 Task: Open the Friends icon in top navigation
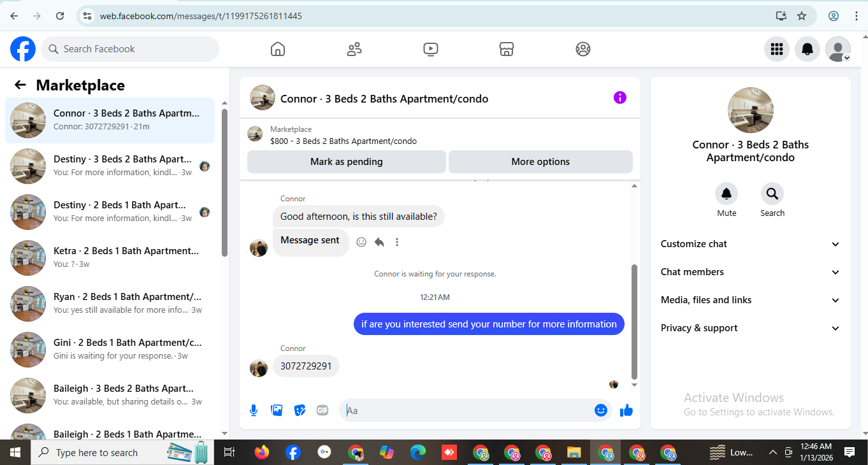click(354, 49)
